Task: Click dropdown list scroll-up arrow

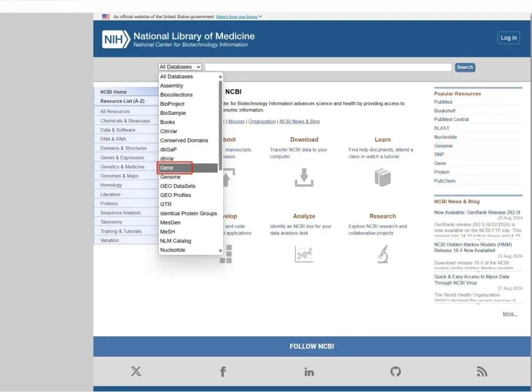Action: (x=221, y=76)
